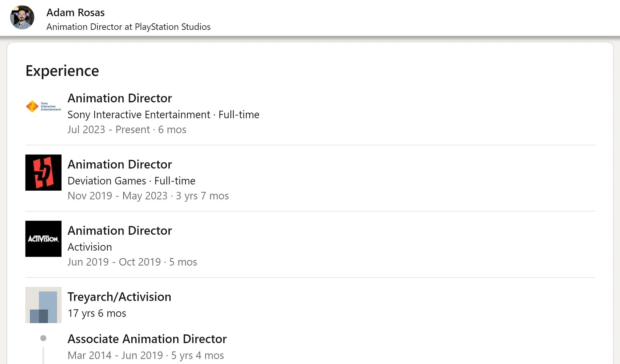Click the Jun 2019 - Oct 2019 date range
The height and width of the screenshot is (364, 620).
click(132, 262)
